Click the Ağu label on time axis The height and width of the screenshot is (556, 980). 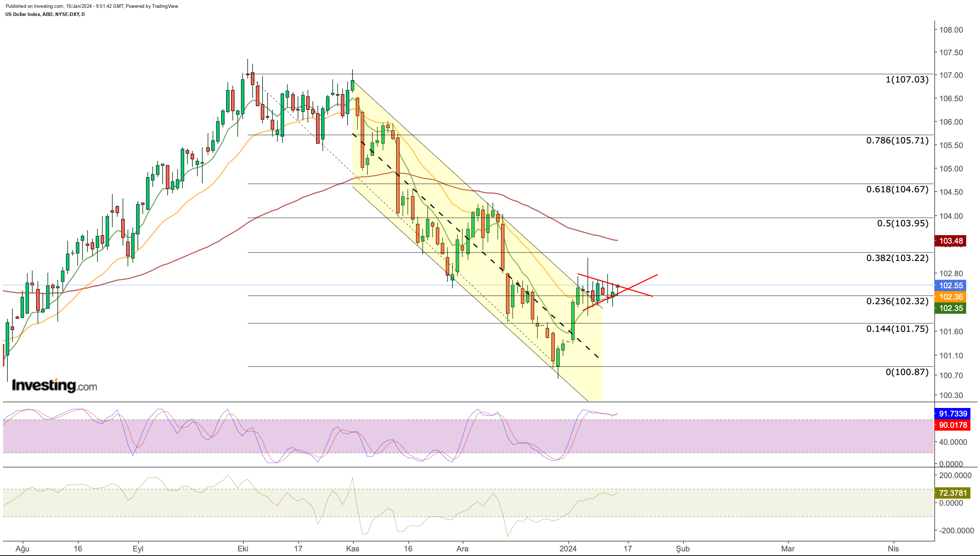pos(23,549)
